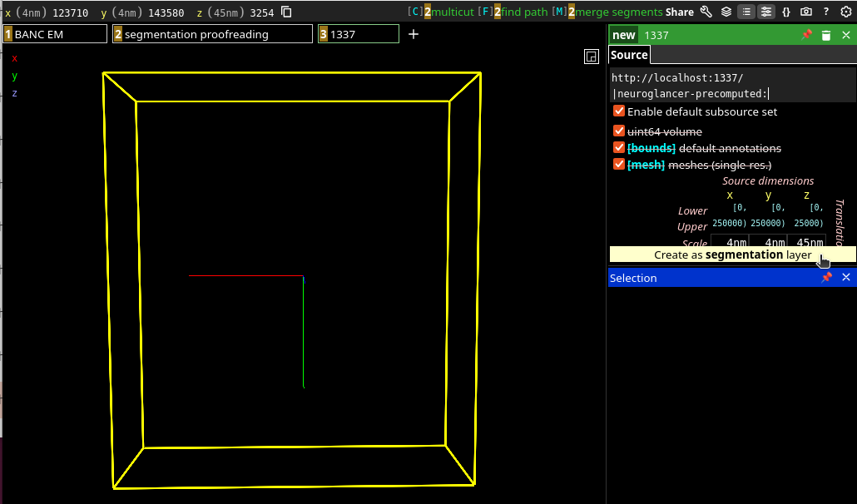
Task: Close the Selection panel
Action: (x=846, y=278)
